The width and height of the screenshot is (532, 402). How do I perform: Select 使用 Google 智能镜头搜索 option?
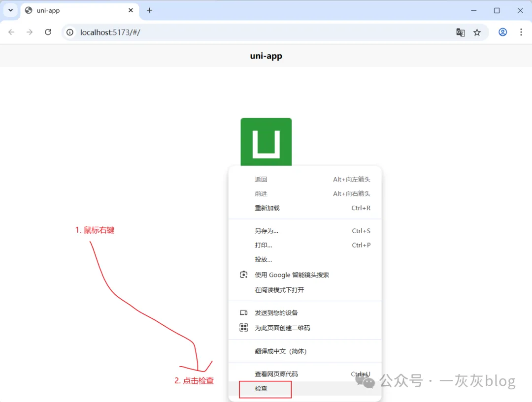pos(292,275)
